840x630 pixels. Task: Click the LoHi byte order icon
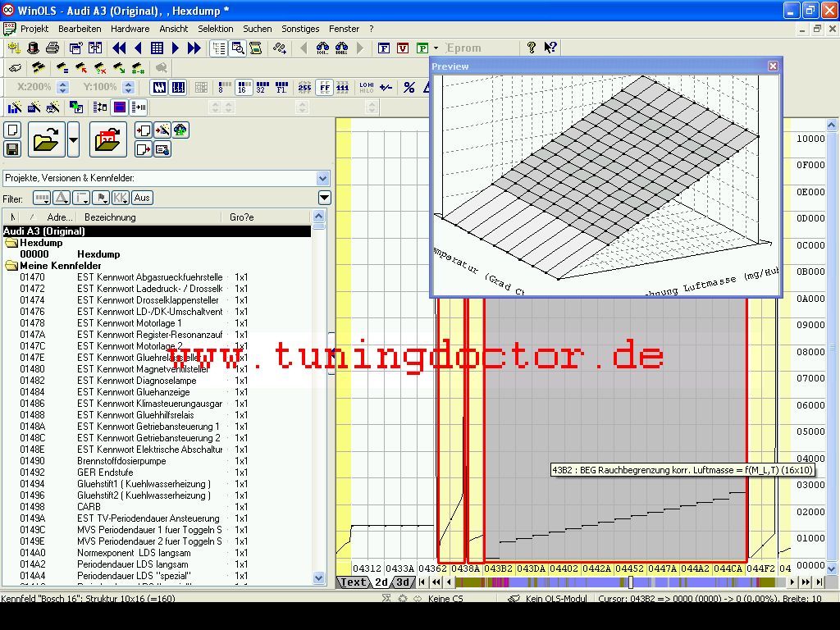coord(367,87)
